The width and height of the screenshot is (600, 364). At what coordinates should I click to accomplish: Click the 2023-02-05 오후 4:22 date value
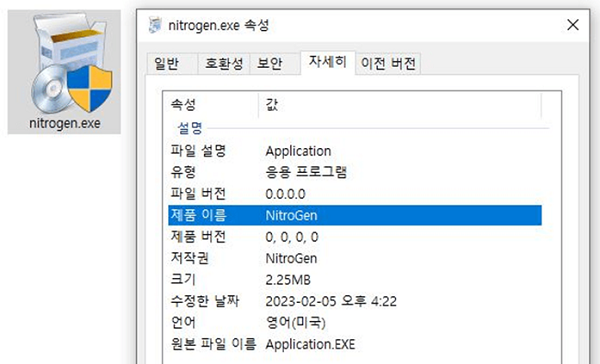pos(331,301)
